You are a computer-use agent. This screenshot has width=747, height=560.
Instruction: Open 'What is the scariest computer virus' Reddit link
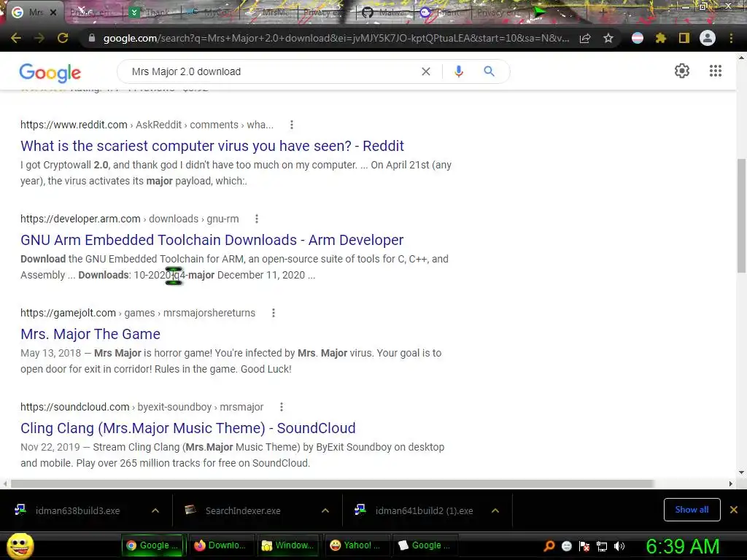click(x=212, y=146)
